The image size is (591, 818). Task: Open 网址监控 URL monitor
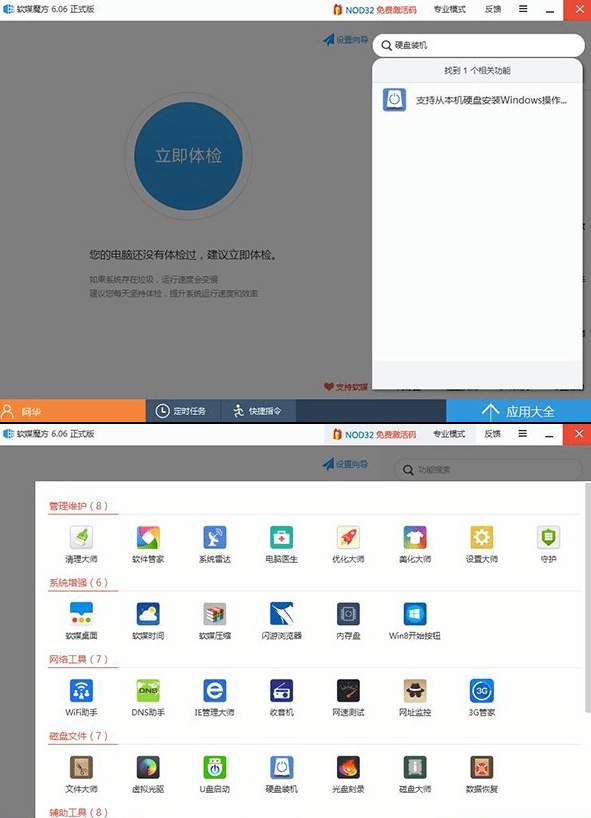point(415,697)
